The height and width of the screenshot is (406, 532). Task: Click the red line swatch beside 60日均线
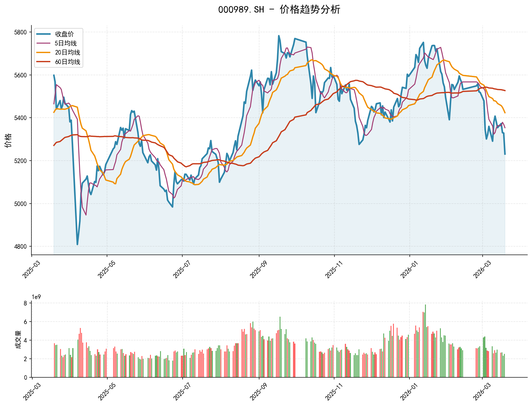point(43,62)
